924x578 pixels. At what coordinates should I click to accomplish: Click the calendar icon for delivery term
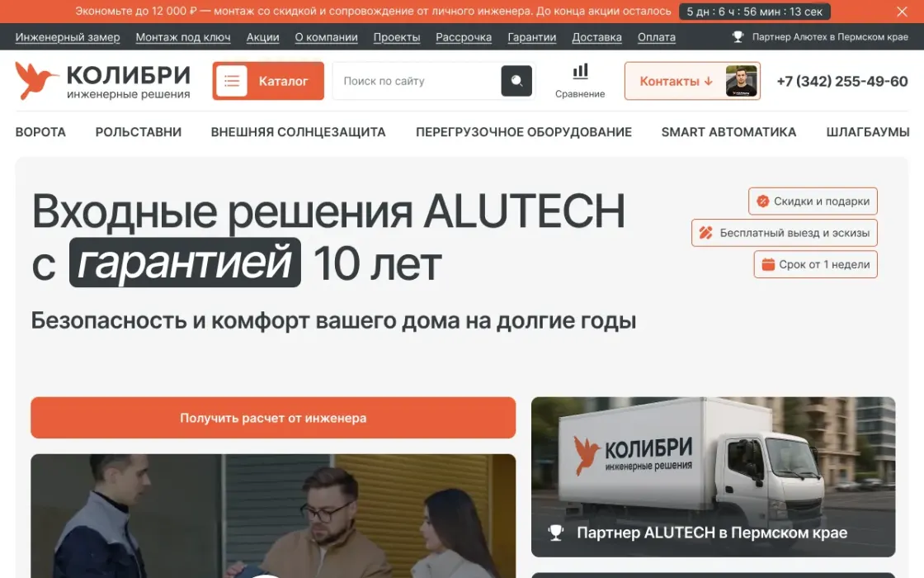768,264
